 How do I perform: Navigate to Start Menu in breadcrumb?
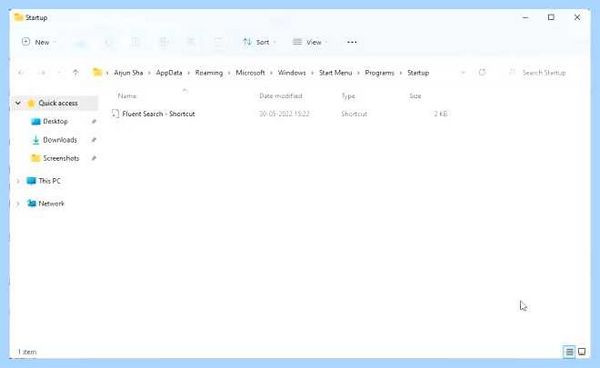[336, 73]
